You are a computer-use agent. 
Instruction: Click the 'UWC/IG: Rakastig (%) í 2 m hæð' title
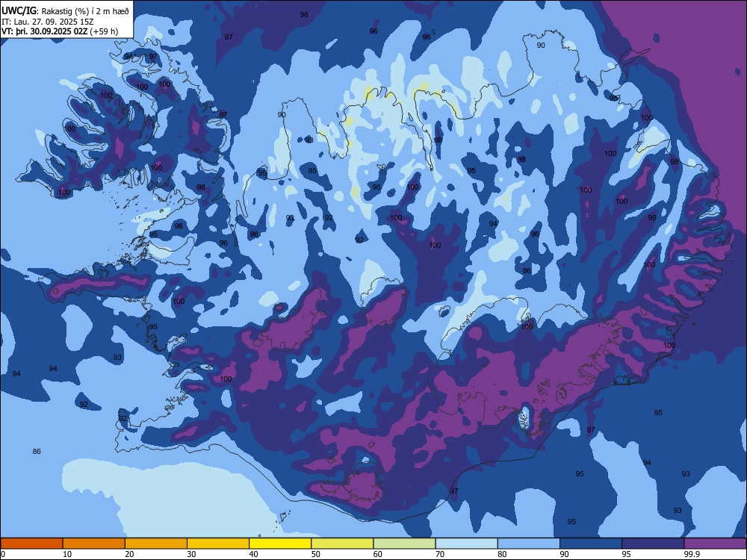point(65,11)
